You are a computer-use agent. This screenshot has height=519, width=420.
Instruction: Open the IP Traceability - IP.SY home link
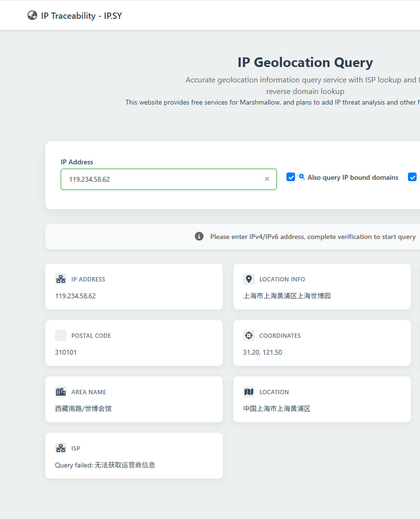pos(81,15)
